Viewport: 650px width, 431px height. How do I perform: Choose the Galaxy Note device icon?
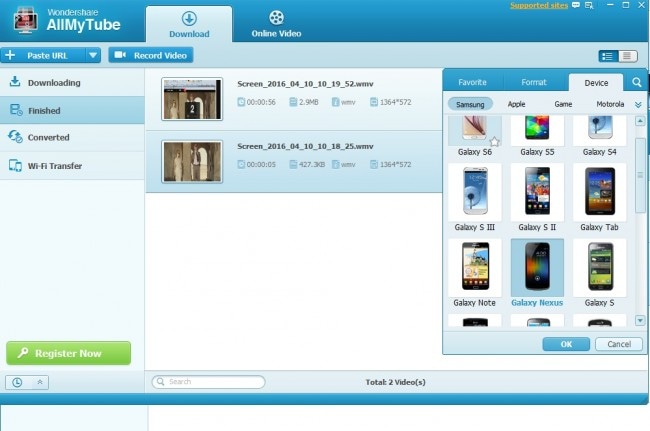[x=475, y=266]
